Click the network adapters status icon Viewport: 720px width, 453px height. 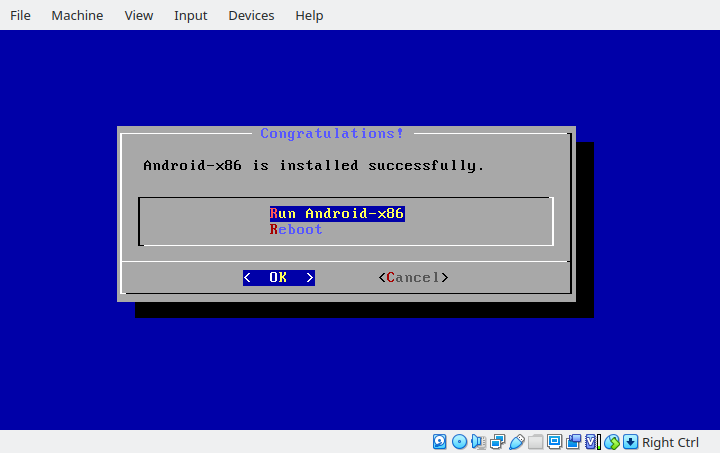(x=497, y=442)
